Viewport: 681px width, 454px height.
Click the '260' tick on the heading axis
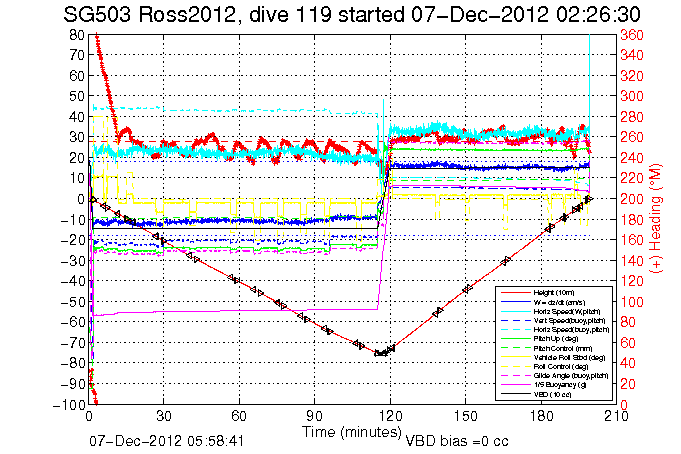(x=632, y=137)
